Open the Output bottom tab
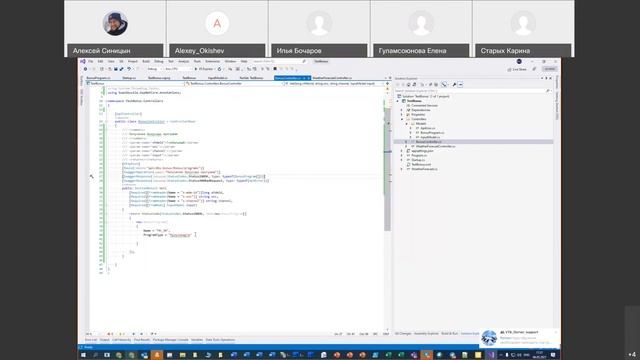The height and width of the screenshot is (360, 640). coord(104,340)
